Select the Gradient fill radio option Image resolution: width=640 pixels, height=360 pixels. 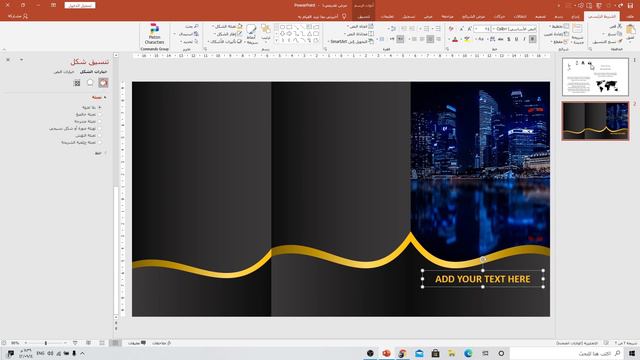tap(100, 121)
